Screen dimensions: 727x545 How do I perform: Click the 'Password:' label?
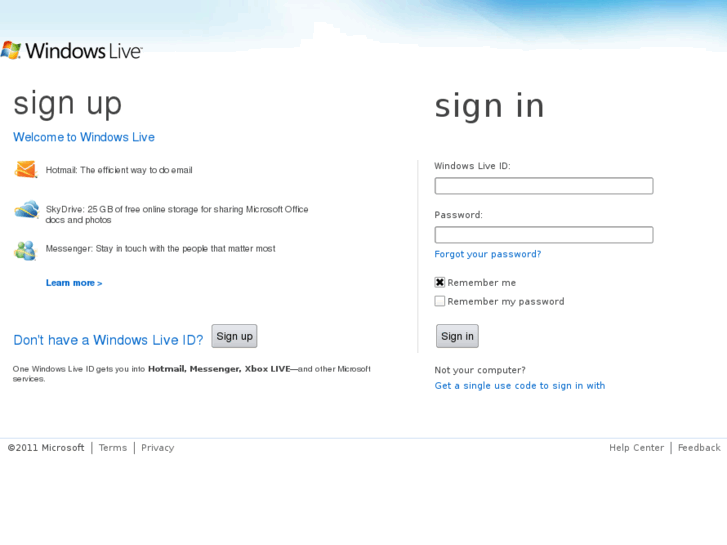[458, 215]
